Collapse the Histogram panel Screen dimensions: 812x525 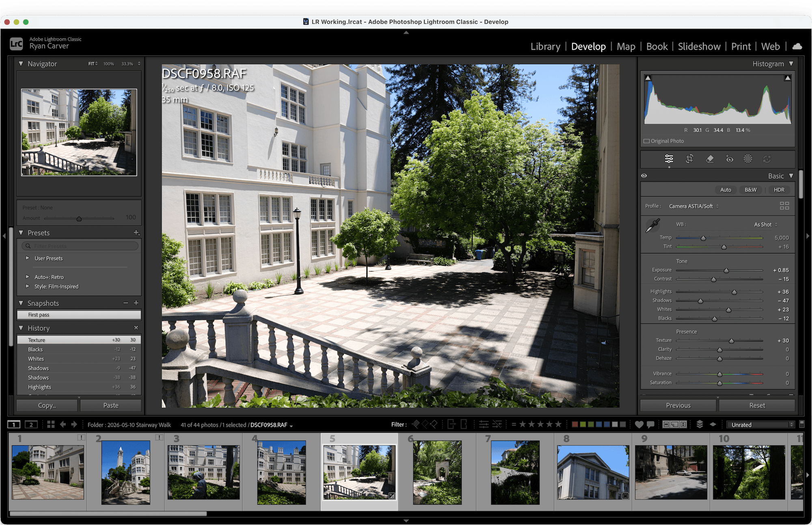(791, 63)
